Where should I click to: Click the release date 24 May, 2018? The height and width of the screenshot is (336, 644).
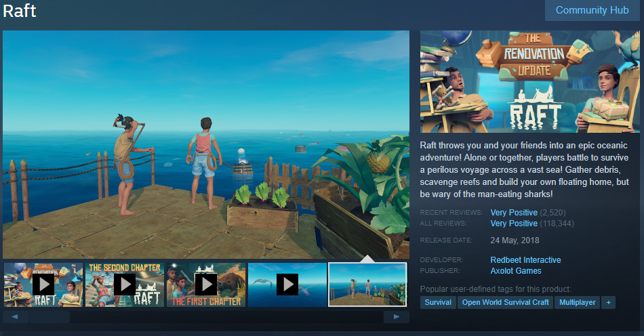(x=515, y=240)
